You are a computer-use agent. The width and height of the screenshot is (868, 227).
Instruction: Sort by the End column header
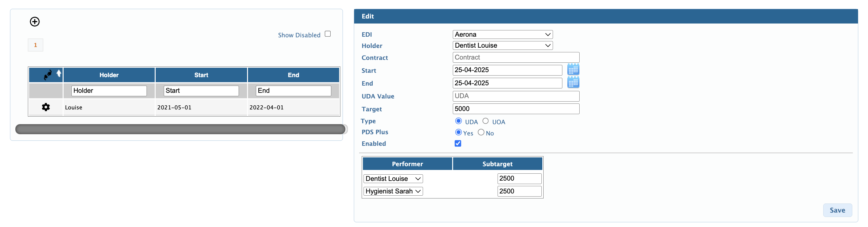pyautogui.click(x=293, y=75)
